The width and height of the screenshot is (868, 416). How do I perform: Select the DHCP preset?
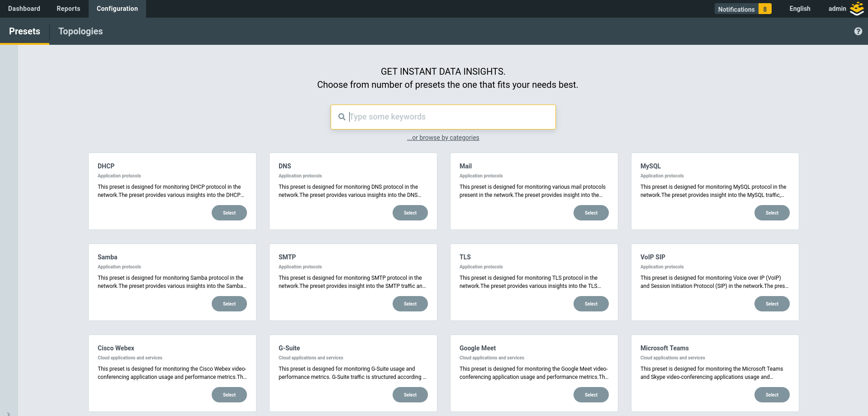(x=229, y=213)
